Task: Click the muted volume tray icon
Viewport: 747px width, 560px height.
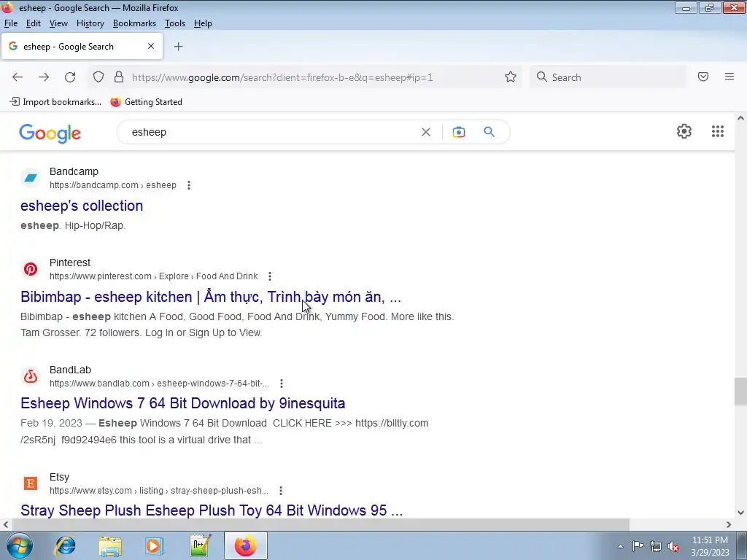Action: (673, 546)
